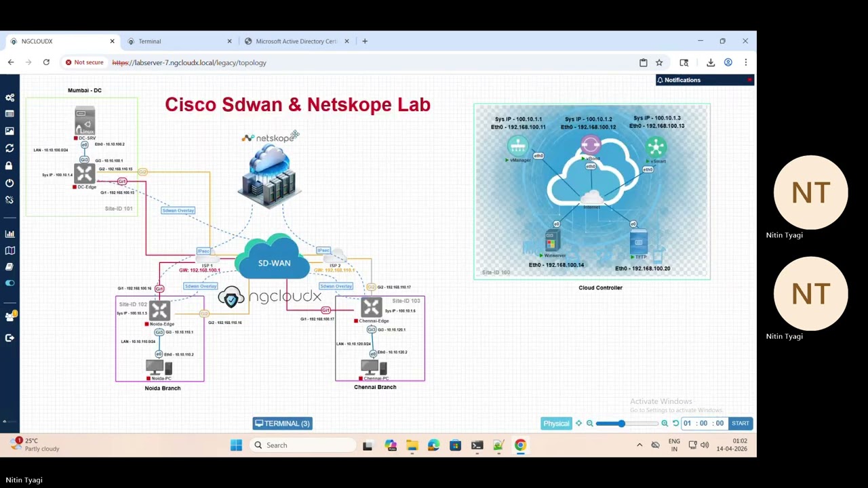868x488 pixels.
Task: Select the DC-Edge router node
Action: point(85,174)
